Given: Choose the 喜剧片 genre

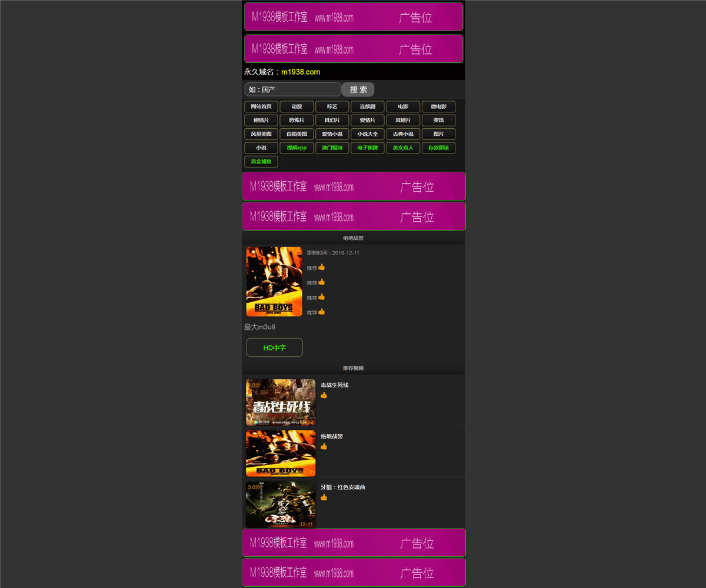Looking at the screenshot, I should coord(403,120).
